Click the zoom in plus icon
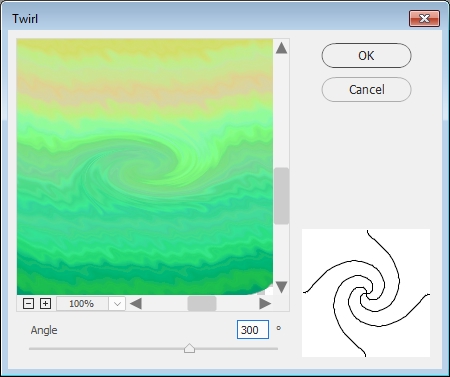The width and height of the screenshot is (450, 377). point(45,304)
